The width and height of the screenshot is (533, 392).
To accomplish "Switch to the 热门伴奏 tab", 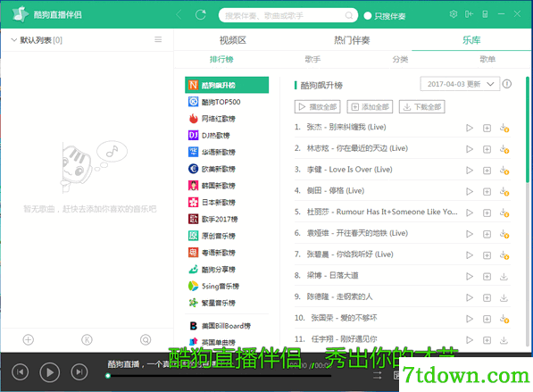I will [x=352, y=40].
